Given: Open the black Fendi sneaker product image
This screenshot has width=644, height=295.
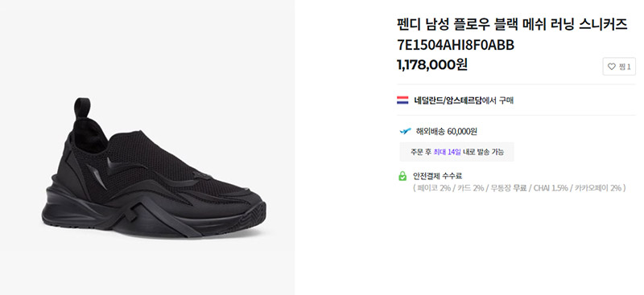Looking at the screenshot, I should (x=154, y=168).
